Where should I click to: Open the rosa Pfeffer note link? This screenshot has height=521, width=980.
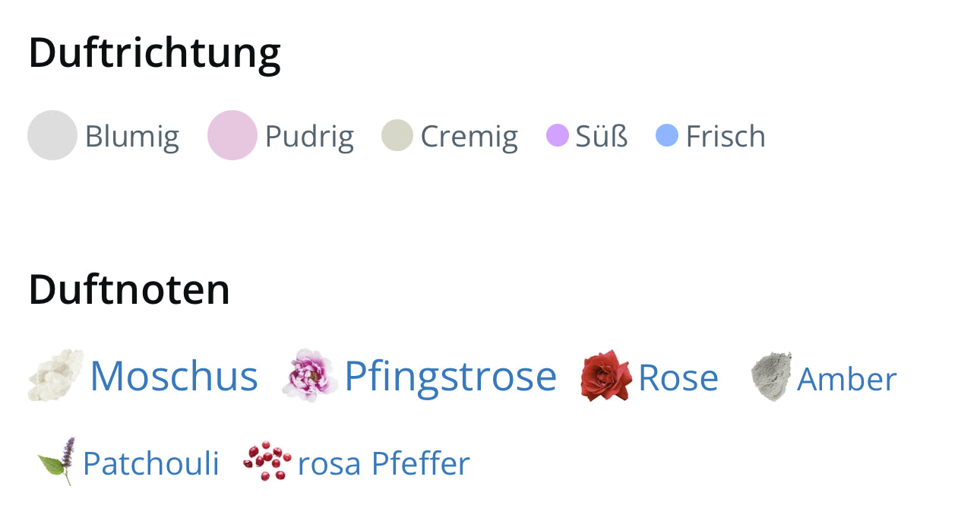[x=384, y=463]
